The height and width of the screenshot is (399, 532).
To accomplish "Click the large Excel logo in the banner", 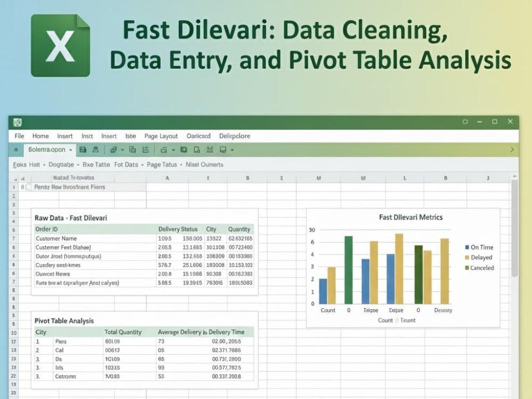I will click(x=61, y=45).
